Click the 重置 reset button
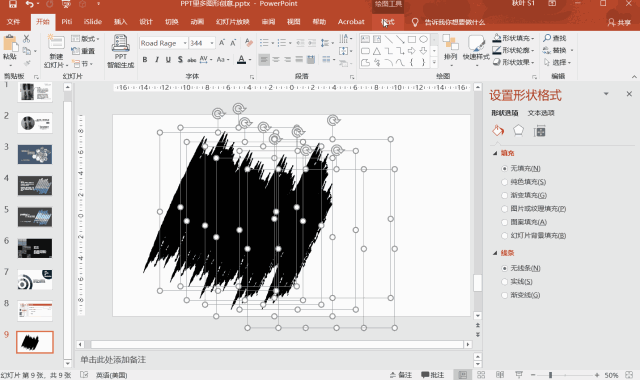640x380 pixels. pos(83,51)
